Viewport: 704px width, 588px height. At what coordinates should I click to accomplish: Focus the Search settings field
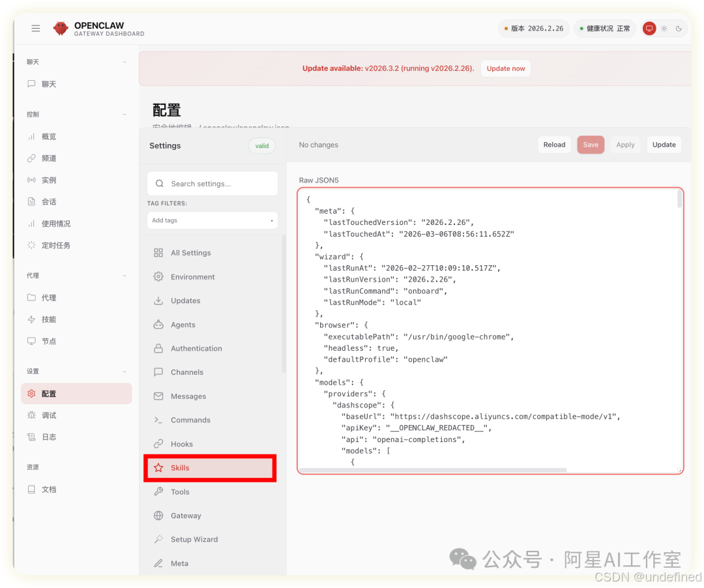[x=213, y=184]
